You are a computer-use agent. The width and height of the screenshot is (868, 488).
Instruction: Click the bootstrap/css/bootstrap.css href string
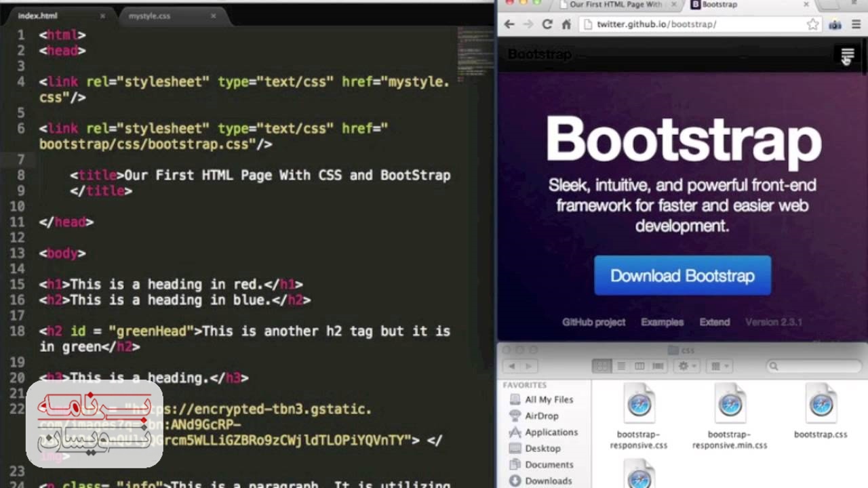pyautogui.click(x=147, y=144)
